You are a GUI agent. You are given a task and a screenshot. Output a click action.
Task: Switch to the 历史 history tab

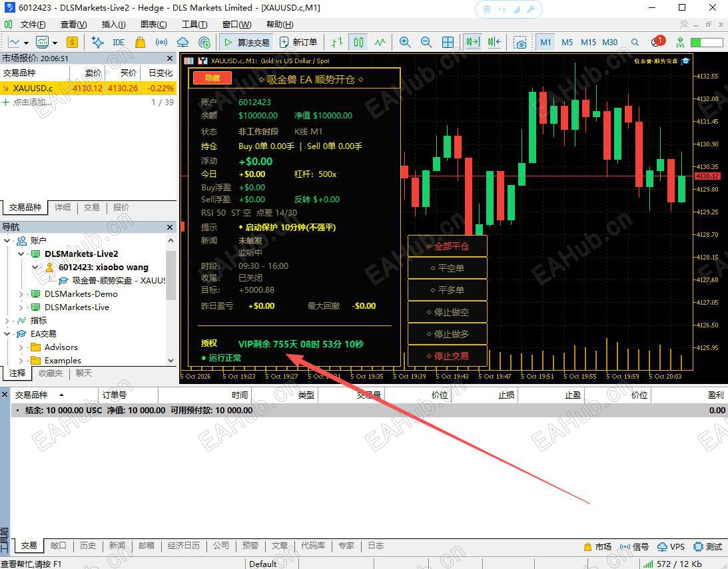pyautogui.click(x=88, y=546)
